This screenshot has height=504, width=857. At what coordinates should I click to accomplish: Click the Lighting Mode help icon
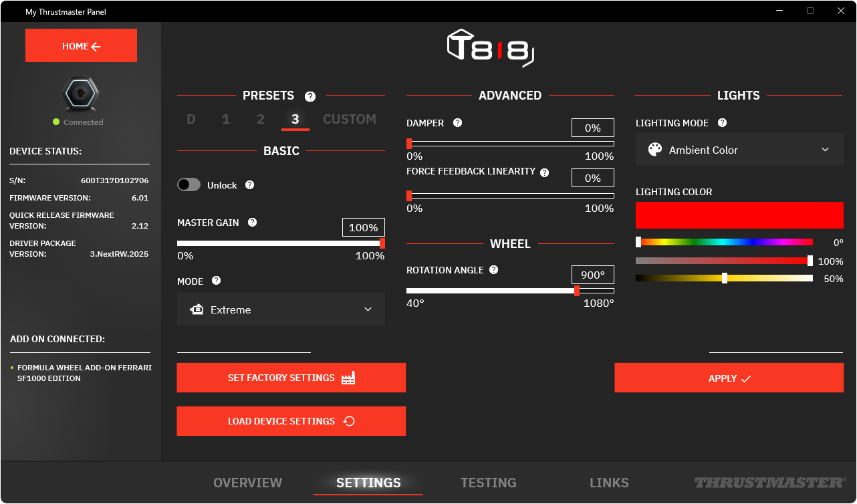point(722,123)
